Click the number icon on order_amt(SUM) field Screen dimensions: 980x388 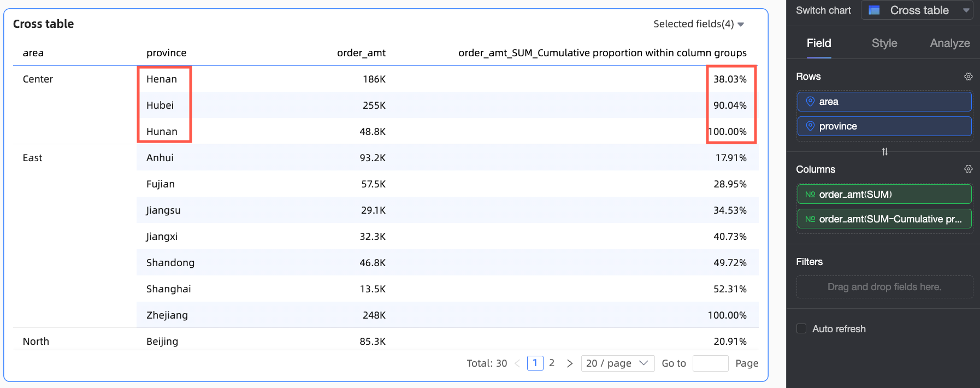(810, 195)
